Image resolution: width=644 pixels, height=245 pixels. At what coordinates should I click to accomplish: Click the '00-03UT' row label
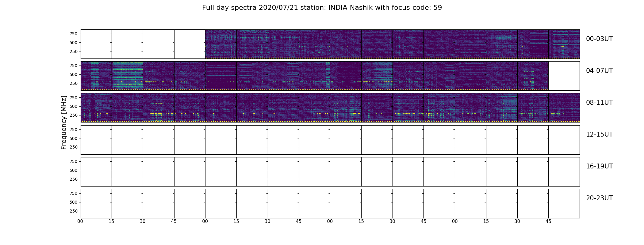599,39
